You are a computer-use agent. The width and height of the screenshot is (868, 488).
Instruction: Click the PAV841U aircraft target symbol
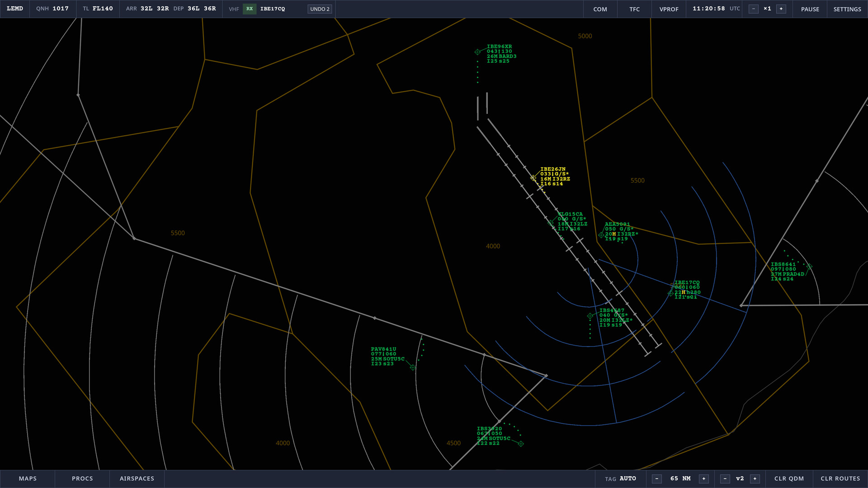413,367
